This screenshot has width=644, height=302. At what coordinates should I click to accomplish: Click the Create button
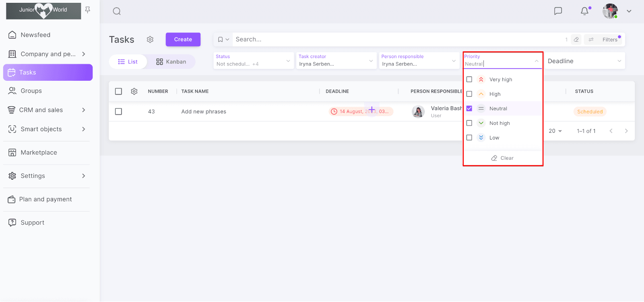(183, 39)
